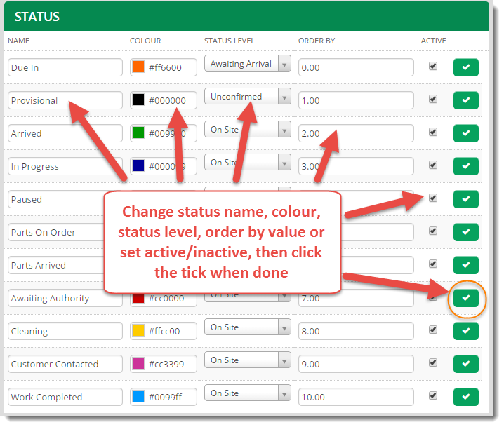
Task: Focus the In Progress name field
Action: (65, 166)
